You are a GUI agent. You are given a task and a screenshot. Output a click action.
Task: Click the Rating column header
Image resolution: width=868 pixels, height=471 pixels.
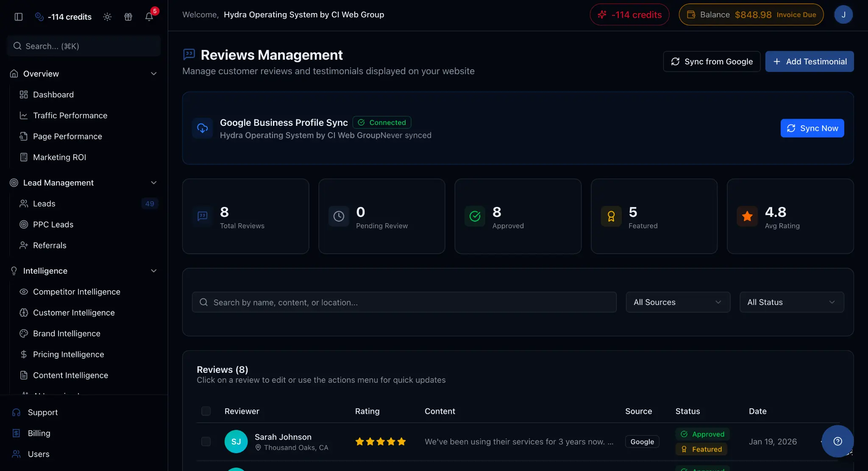[367, 411]
